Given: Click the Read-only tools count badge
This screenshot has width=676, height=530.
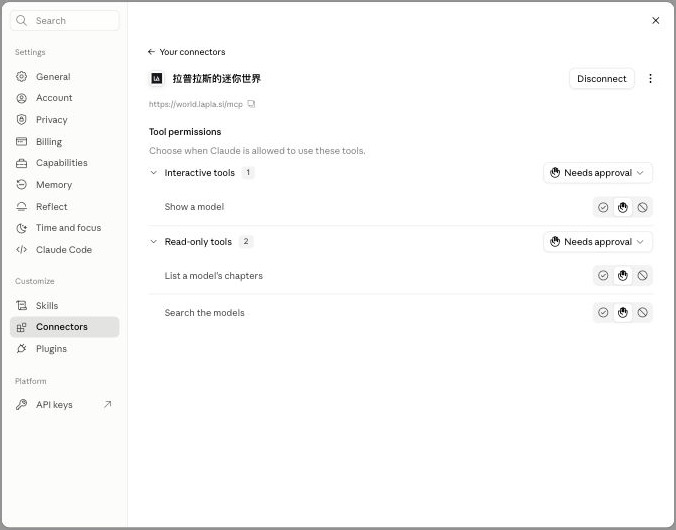Looking at the screenshot, I should click(x=246, y=241).
